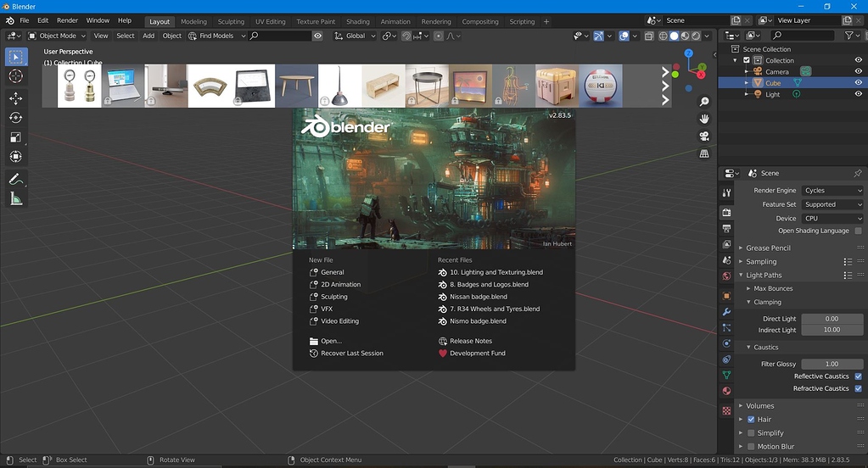Expand the Volumes panel
The height and width of the screenshot is (468, 868).
759,405
